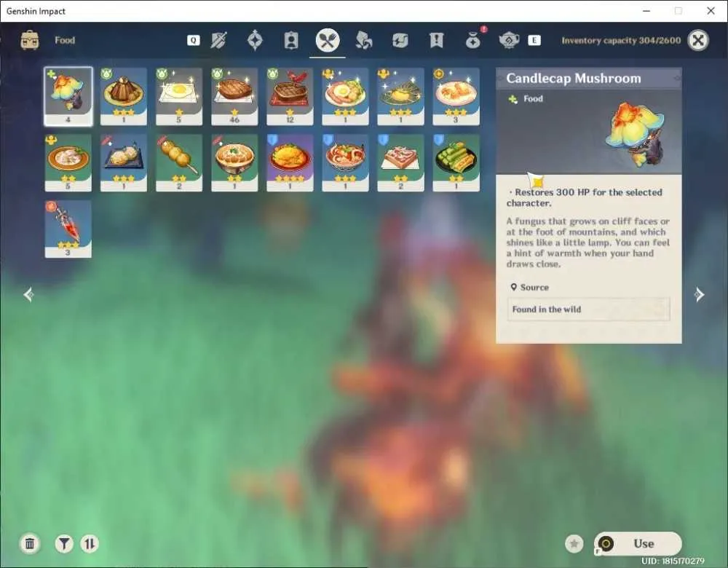
Task: Switch to the Furnishings teapot tab
Action: click(509, 40)
